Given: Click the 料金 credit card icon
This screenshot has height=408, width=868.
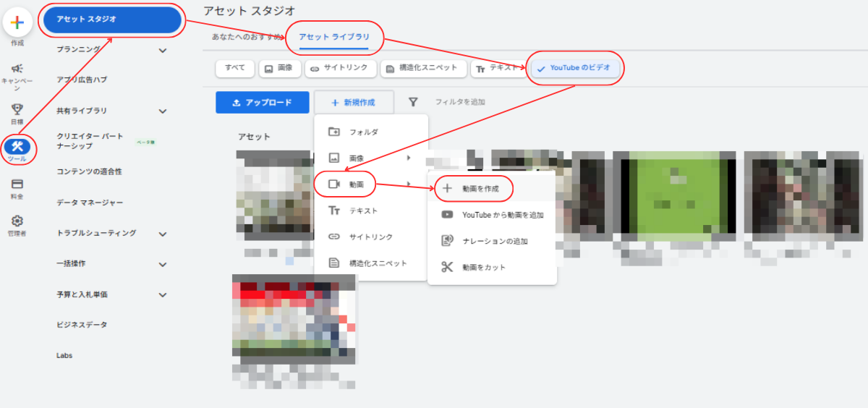Looking at the screenshot, I should (x=17, y=184).
